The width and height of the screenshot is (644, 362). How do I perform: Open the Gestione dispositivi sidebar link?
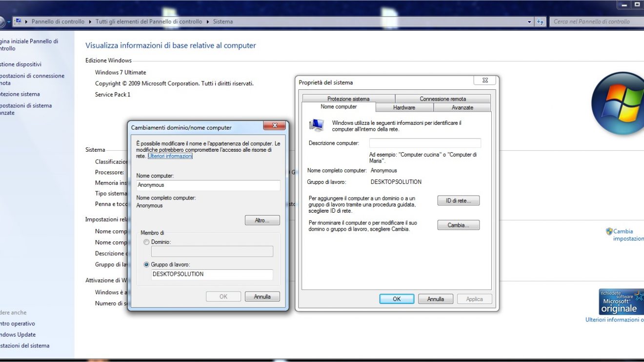click(20, 64)
